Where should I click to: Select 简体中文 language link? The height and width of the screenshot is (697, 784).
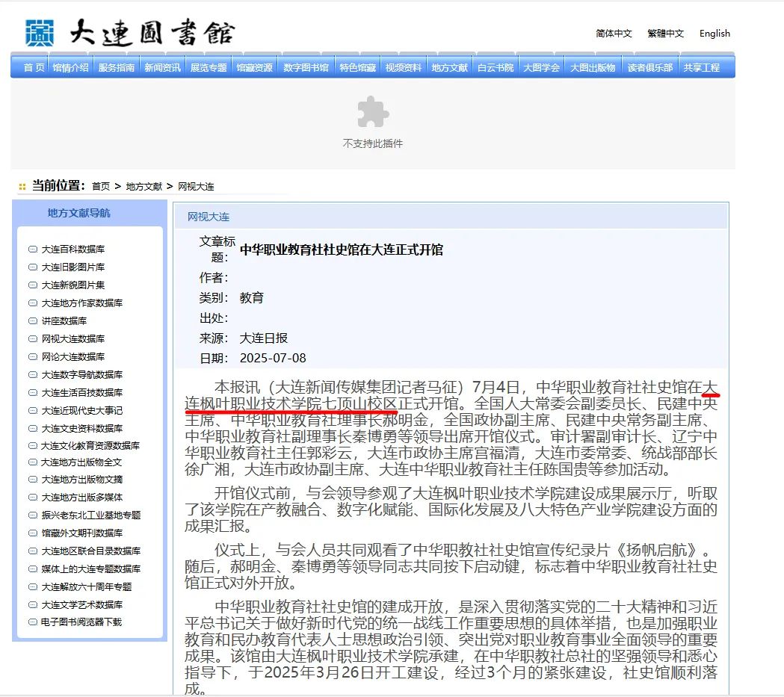coord(614,34)
